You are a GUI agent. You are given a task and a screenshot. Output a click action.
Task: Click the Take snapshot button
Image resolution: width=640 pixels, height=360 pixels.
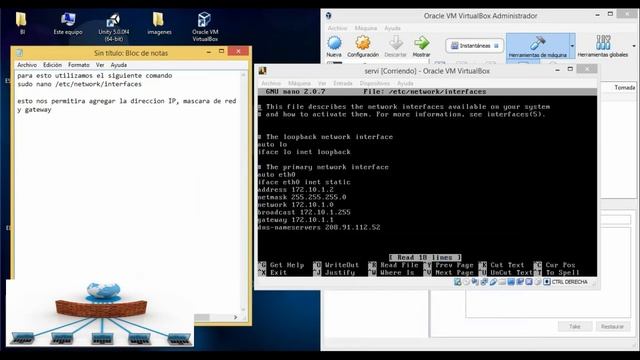[x=574, y=326]
